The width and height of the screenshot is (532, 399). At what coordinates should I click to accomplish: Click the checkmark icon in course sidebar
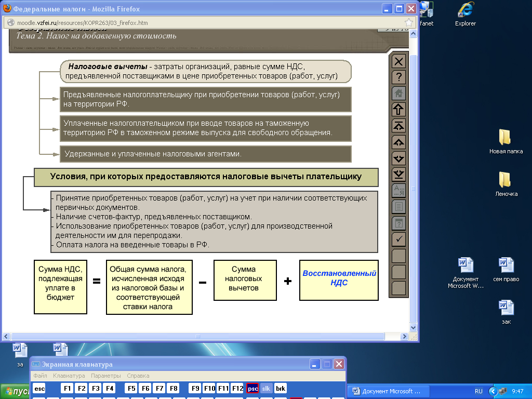click(x=398, y=239)
